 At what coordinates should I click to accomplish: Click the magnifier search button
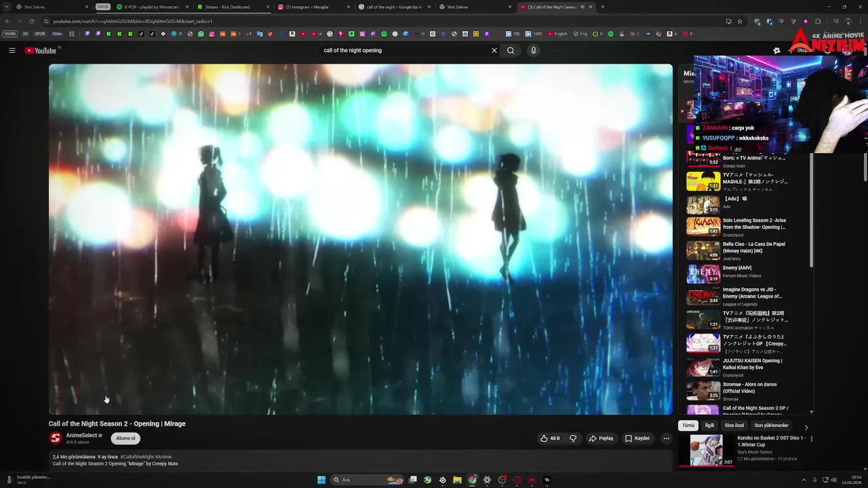[511, 50]
